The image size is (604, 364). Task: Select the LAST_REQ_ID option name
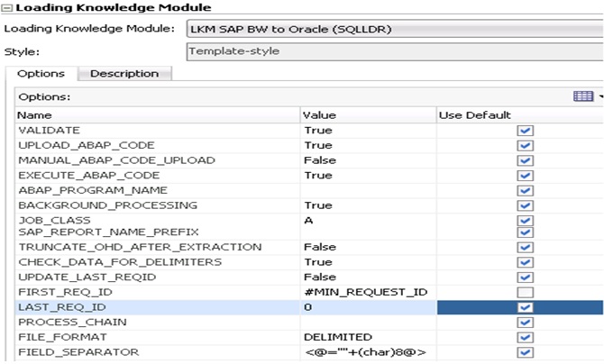click(61, 307)
